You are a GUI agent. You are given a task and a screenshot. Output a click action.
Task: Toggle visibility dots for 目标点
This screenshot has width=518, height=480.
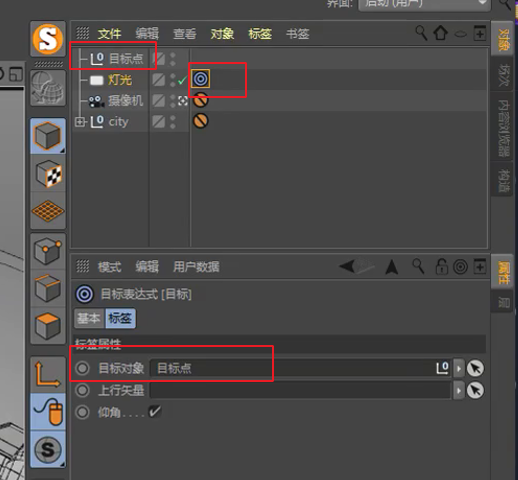[x=173, y=59]
